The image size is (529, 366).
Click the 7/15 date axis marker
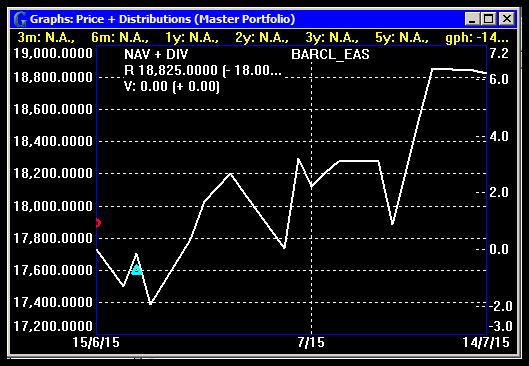[x=311, y=342]
